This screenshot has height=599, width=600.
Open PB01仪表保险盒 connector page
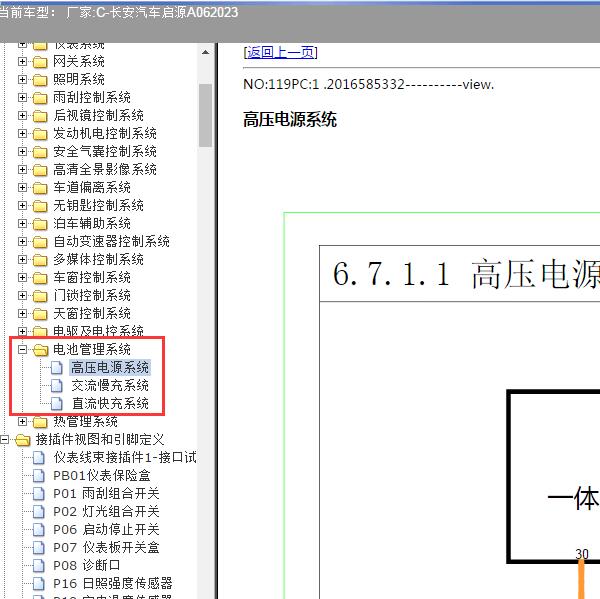coord(102,475)
